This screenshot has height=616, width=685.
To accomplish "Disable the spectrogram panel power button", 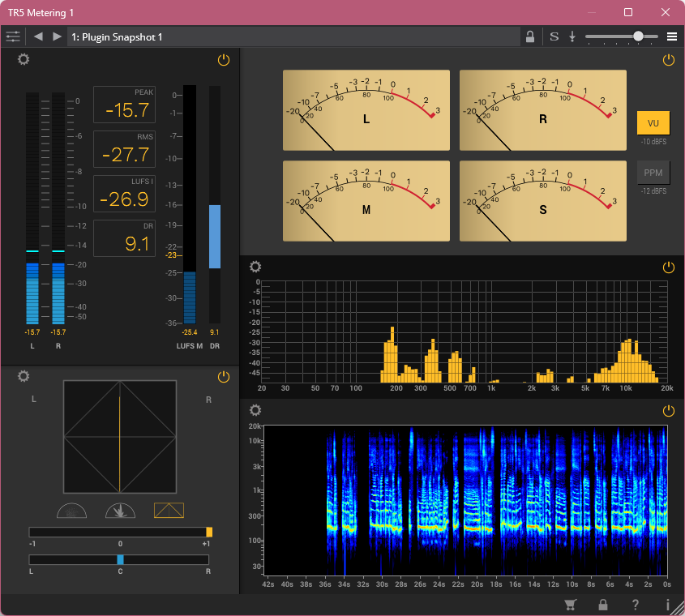I will tap(668, 410).
